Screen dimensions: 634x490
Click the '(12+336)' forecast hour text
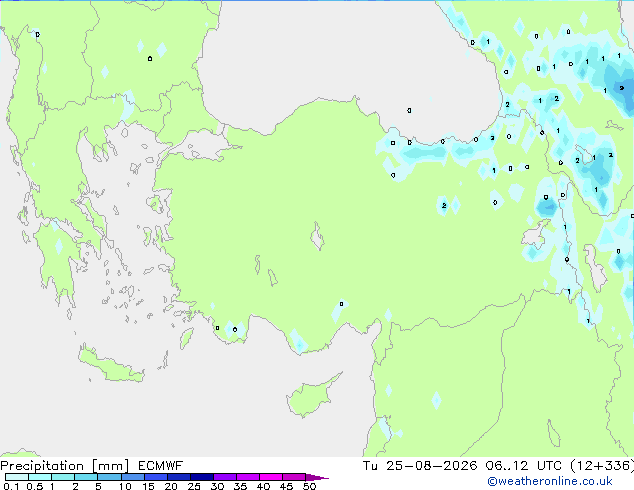(602, 466)
